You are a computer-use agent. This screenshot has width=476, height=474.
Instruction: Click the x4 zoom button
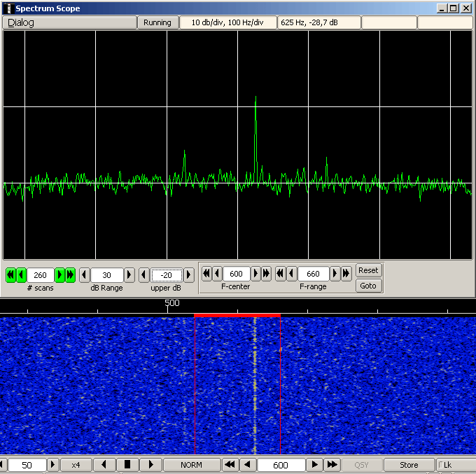point(76,465)
